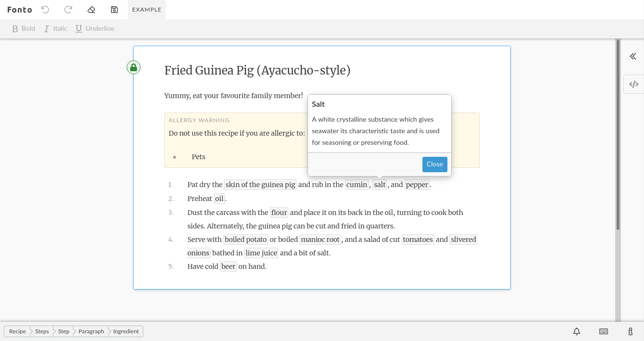Toggle Bold formatting
Screen dimensions: 644x341
(x=23, y=28)
